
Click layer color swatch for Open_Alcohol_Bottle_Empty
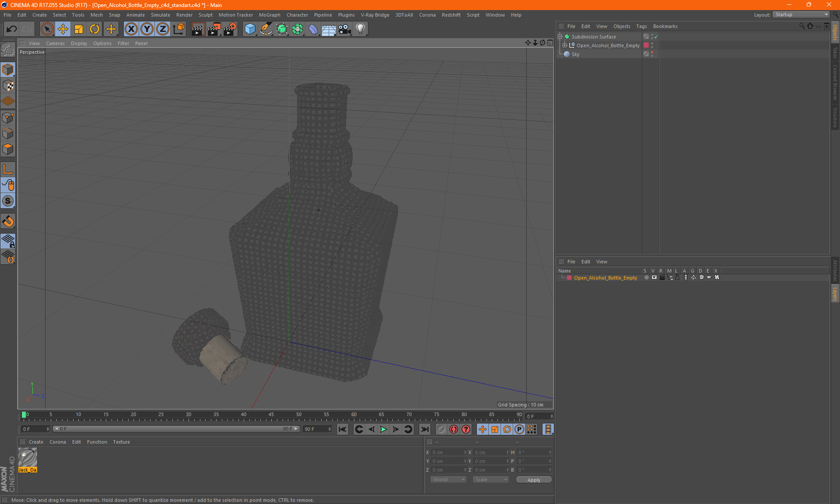click(569, 278)
